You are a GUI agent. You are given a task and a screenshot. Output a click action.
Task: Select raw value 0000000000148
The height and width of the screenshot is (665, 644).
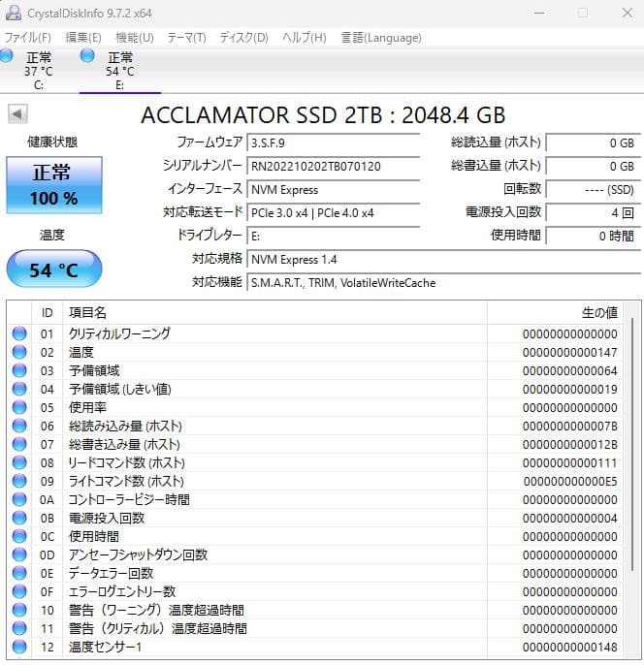tap(569, 648)
